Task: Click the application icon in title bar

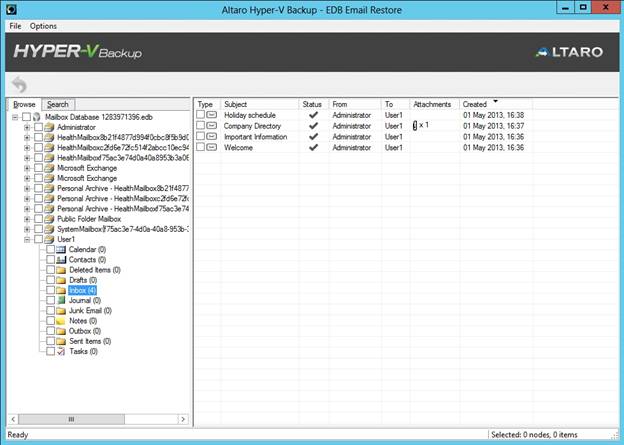Action: (11, 9)
